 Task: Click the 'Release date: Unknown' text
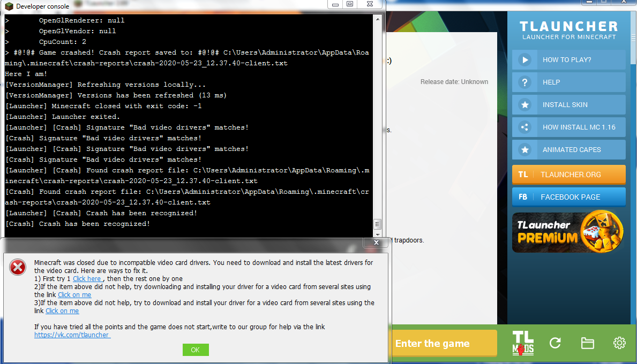[x=454, y=82]
